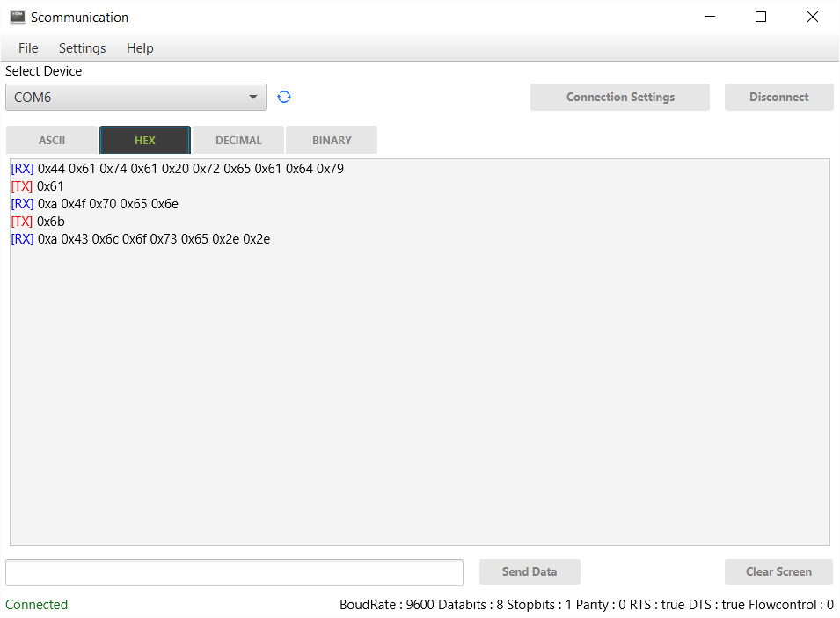Switch to the ASCII tab
The height and width of the screenshot is (618, 840).
coord(52,140)
